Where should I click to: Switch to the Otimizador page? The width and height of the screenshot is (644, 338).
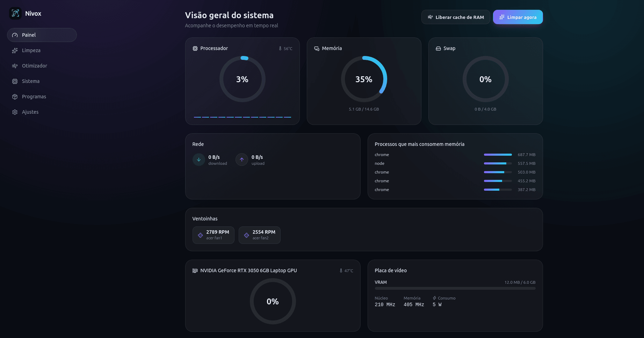(x=42, y=66)
